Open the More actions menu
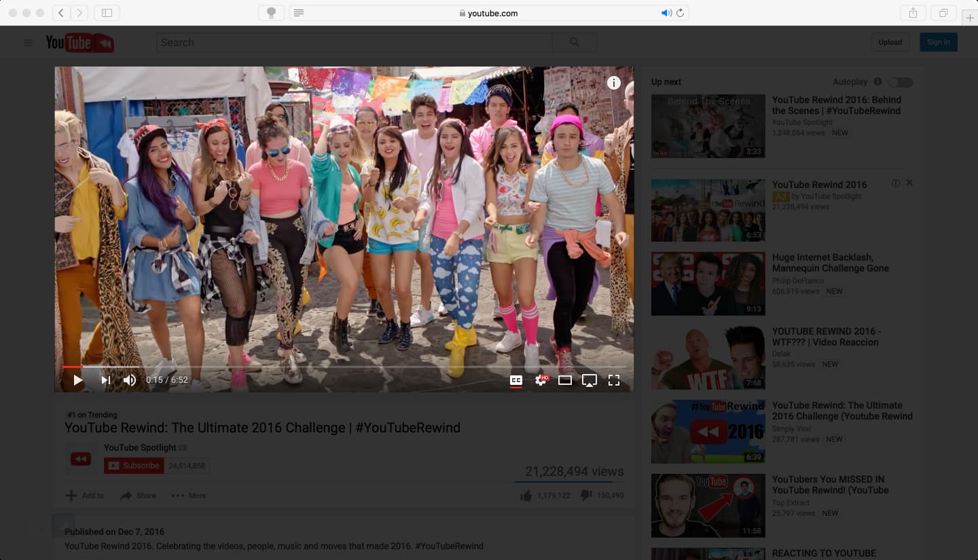 [x=189, y=496]
